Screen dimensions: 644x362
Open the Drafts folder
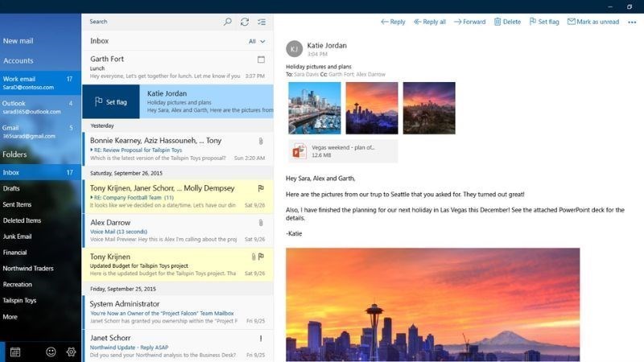pos(11,188)
